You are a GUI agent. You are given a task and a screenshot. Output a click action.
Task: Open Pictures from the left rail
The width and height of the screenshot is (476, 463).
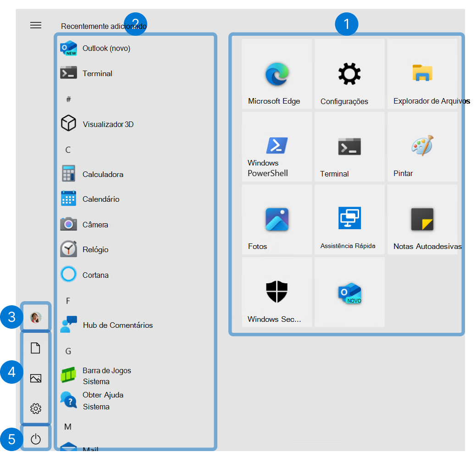pos(35,378)
